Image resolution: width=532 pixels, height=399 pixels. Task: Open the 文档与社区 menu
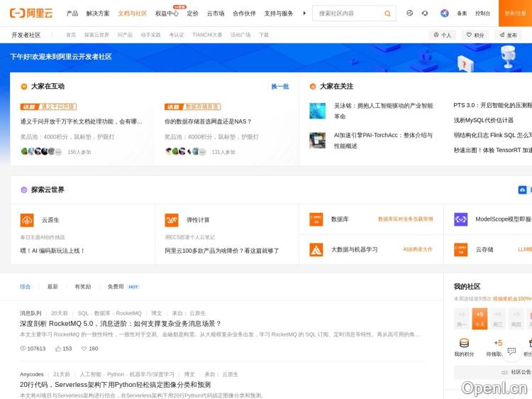(x=132, y=13)
